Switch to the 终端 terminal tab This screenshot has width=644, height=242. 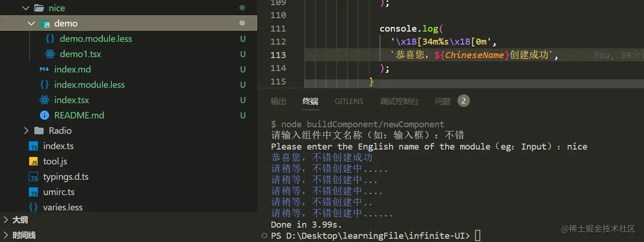[310, 101]
